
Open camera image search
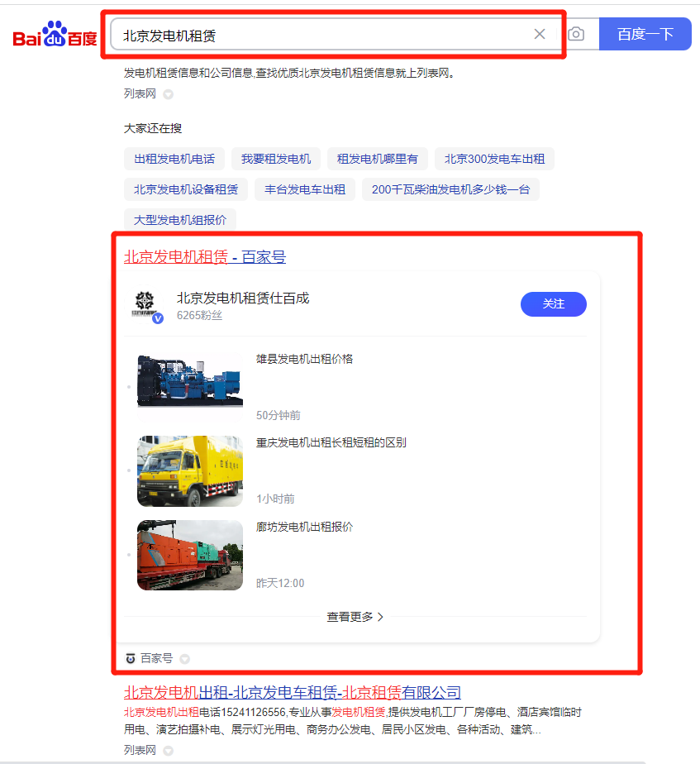[576, 34]
